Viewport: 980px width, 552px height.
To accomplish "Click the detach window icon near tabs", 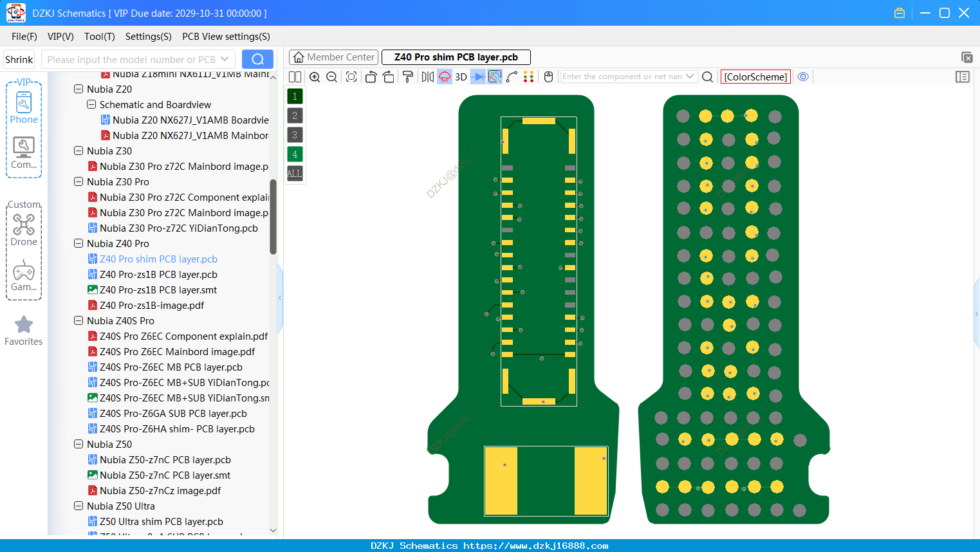I will [x=966, y=57].
